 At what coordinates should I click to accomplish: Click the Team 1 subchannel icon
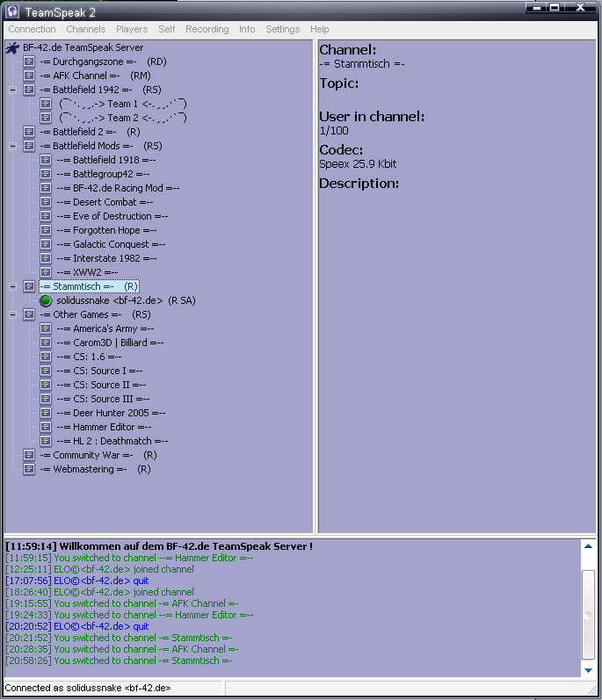coord(46,104)
